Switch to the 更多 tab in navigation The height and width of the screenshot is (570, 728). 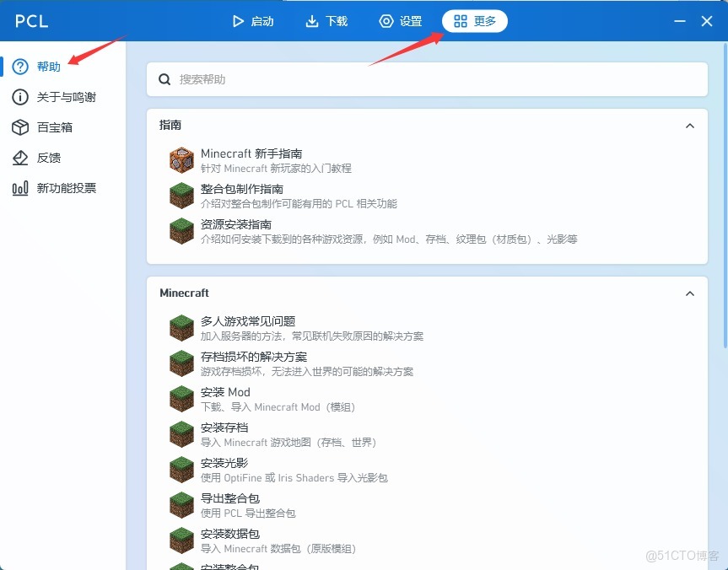(x=474, y=23)
